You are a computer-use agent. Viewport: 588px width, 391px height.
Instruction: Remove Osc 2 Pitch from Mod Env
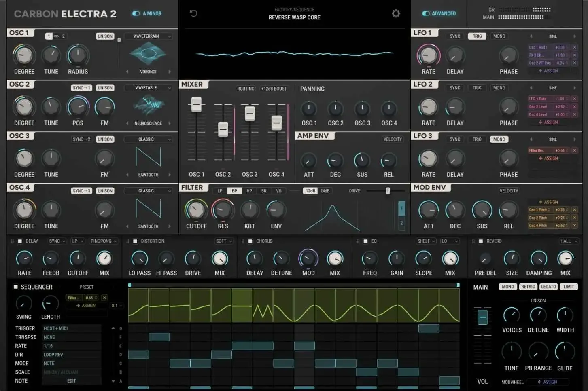[x=575, y=218]
